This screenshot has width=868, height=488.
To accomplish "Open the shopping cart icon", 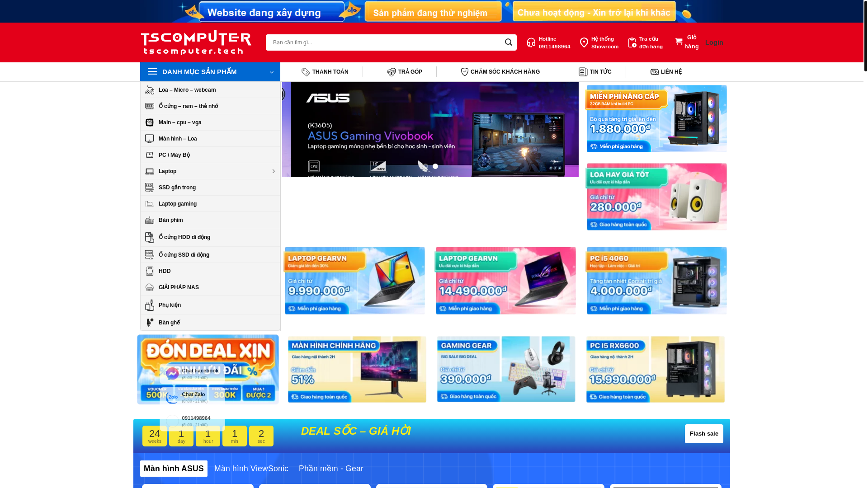I will tap(679, 42).
